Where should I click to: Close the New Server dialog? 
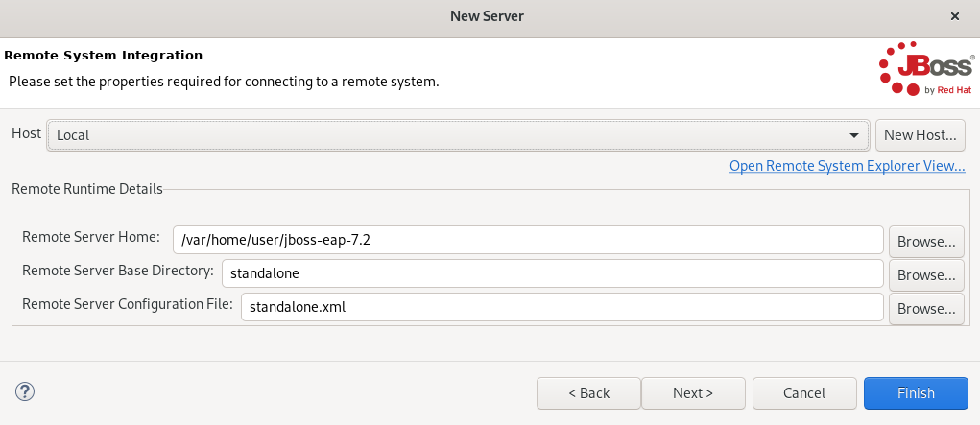pyautogui.click(x=954, y=16)
